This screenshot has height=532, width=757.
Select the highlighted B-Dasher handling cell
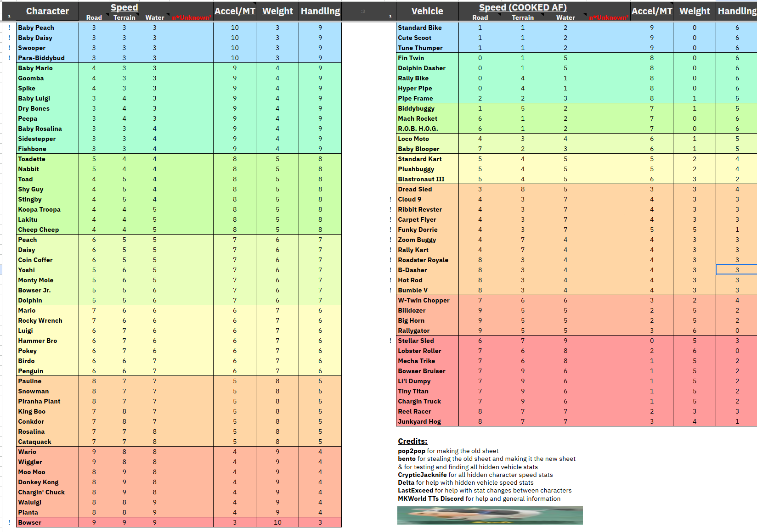737,270
